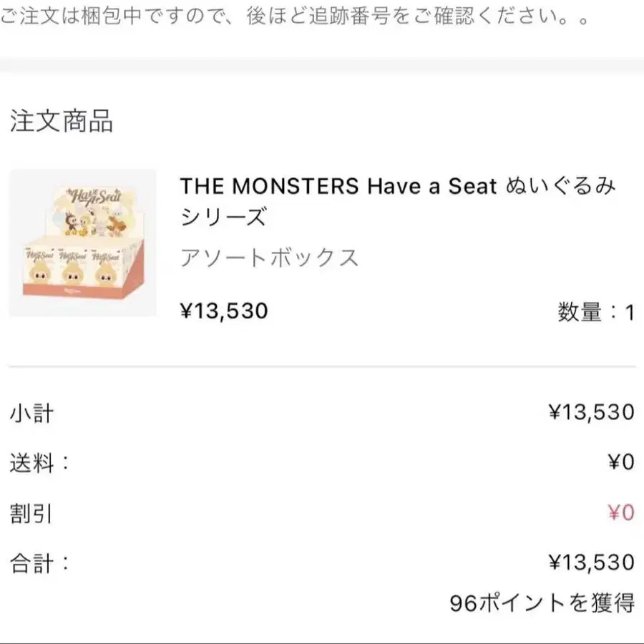This screenshot has width=644, height=644.
Task: Click the 合計 total label
Action: [39, 563]
